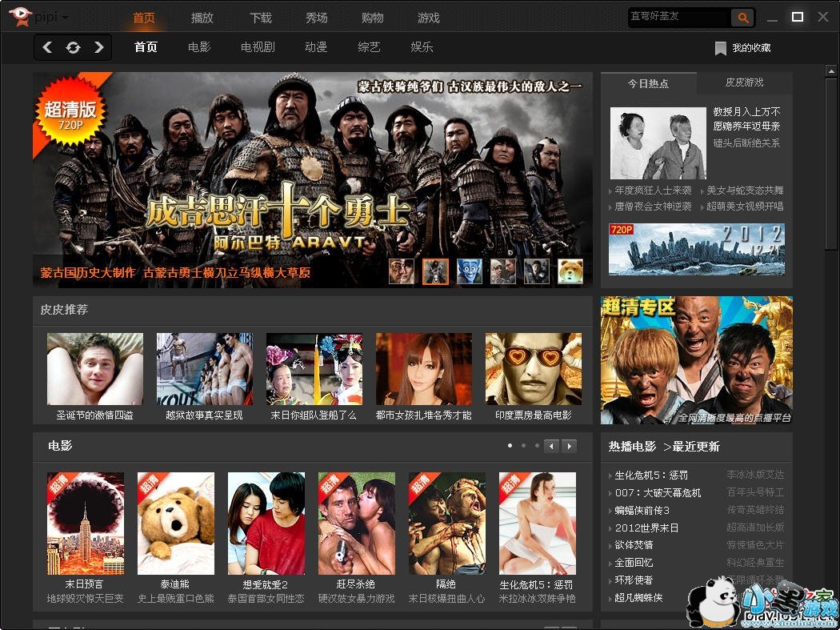The width and height of the screenshot is (840, 630).
Task: Open list item 全面回忆
Action: pos(634,563)
